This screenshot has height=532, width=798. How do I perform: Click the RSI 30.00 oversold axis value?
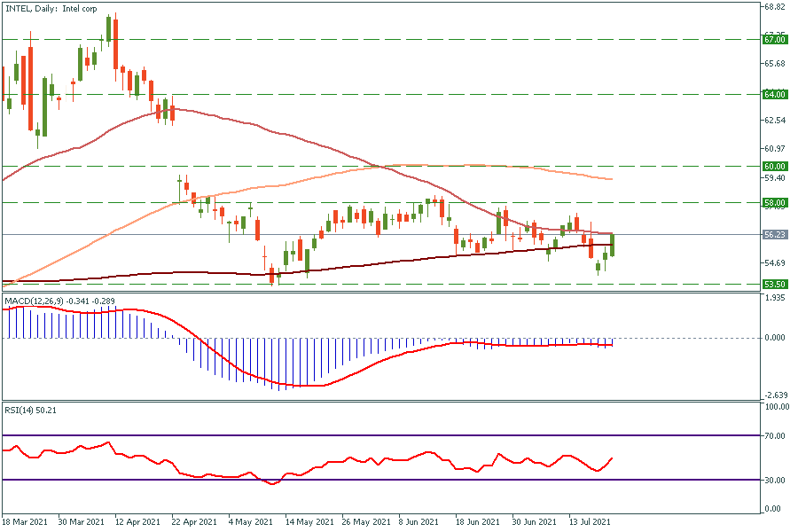pos(777,481)
